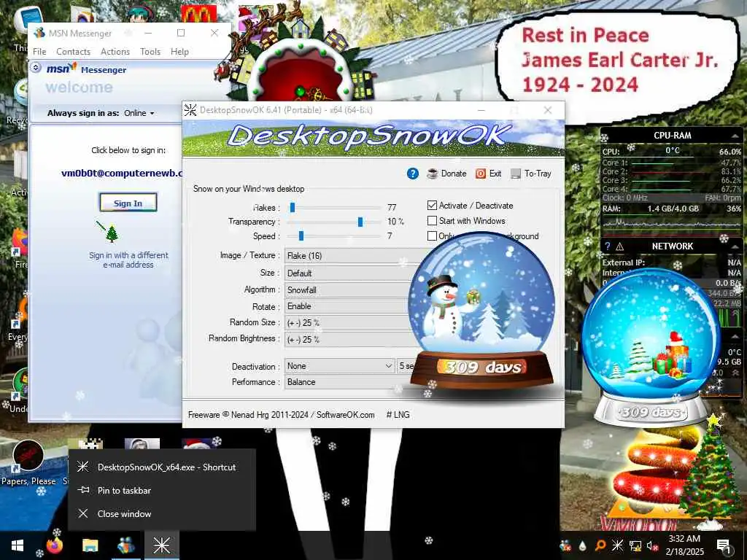Click the snowman snow globe 309 days countdown
This screenshot has width=747, height=560.
[x=482, y=312]
